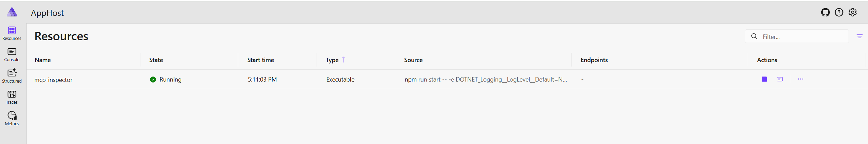
Task: Sort resources by Name column
Action: pos(43,60)
